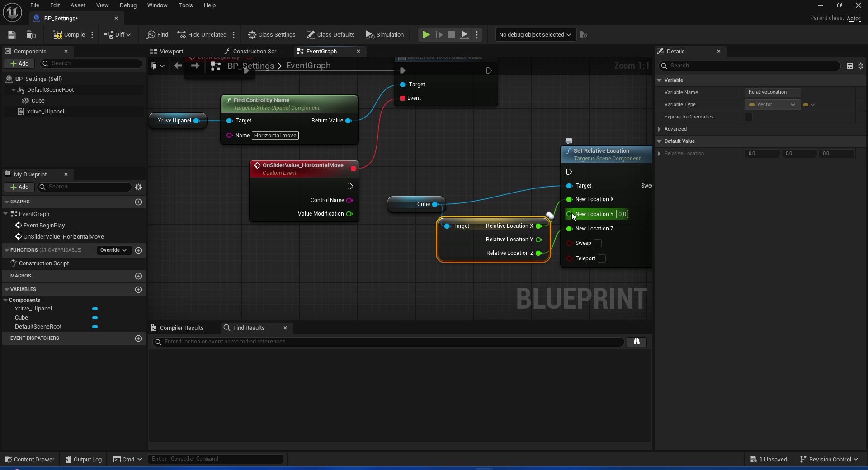868x470 pixels.
Task: Open Hide Unrelated options menu
Action: click(x=234, y=35)
